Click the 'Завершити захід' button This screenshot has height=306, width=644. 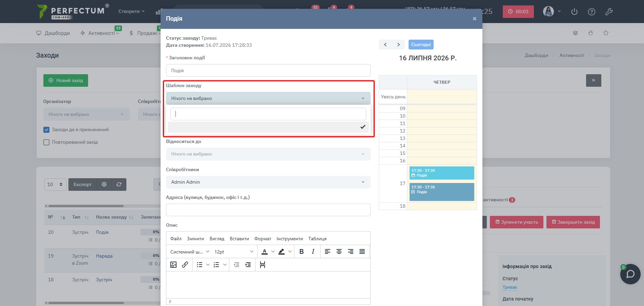click(x=573, y=222)
